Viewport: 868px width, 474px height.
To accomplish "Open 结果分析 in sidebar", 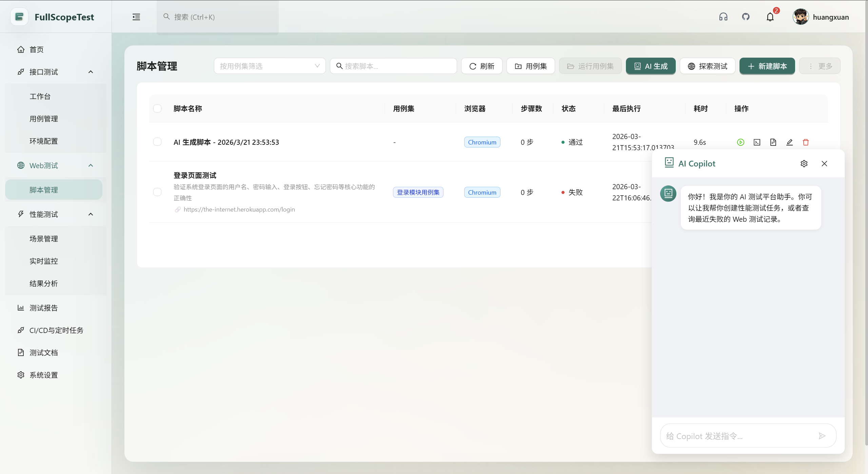I will pyautogui.click(x=56, y=283).
